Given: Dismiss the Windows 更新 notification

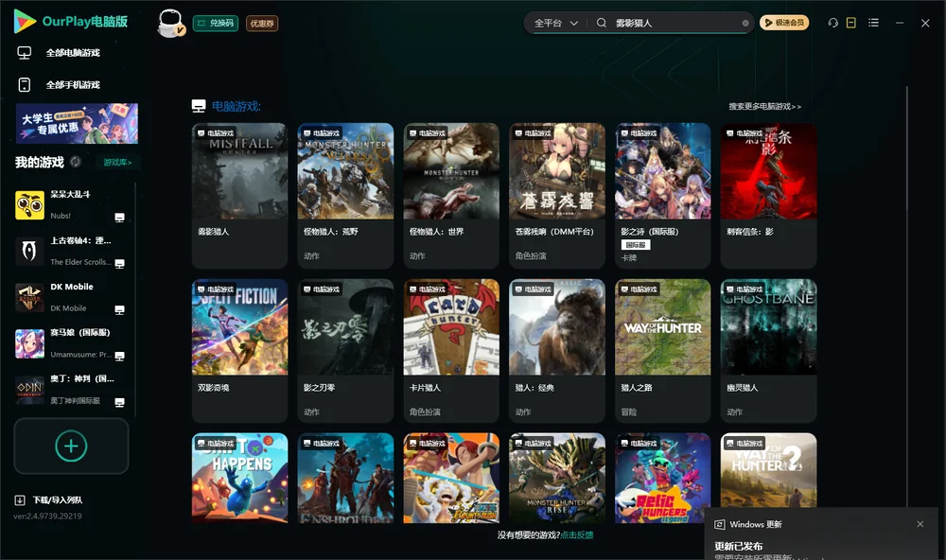Looking at the screenshot, I should tap(920, 524).
